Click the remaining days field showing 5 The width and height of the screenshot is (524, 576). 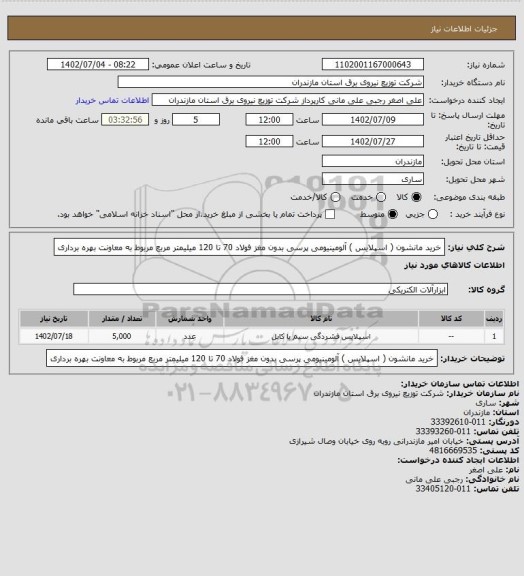click(x=196, y=120)
